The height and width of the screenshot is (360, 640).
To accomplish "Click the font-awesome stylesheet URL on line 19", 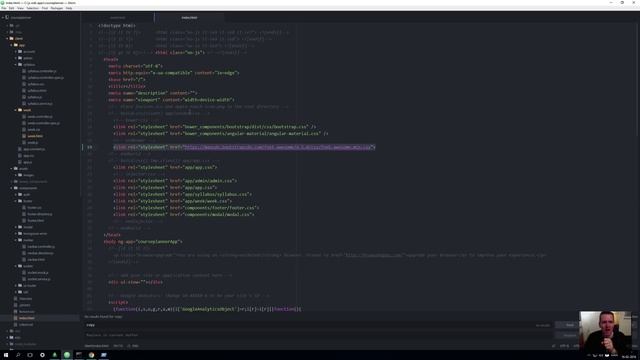I will click(x=278, y=147).
